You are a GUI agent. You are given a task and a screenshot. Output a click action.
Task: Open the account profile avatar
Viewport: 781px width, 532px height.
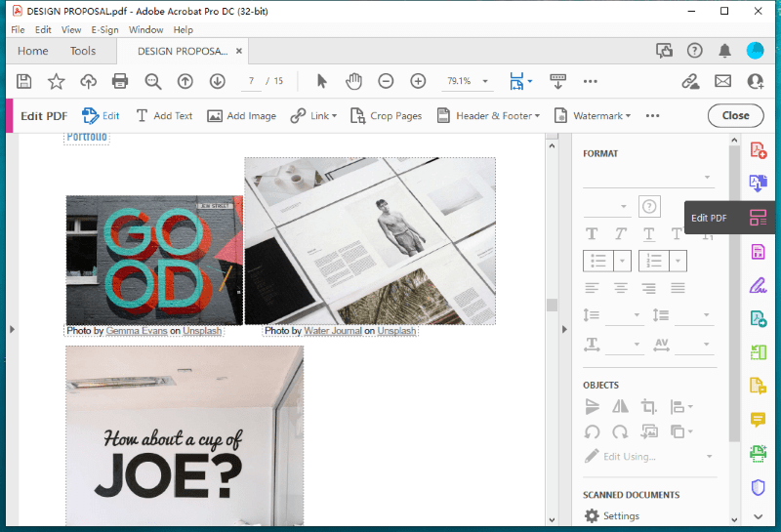(x=755, y=51)
